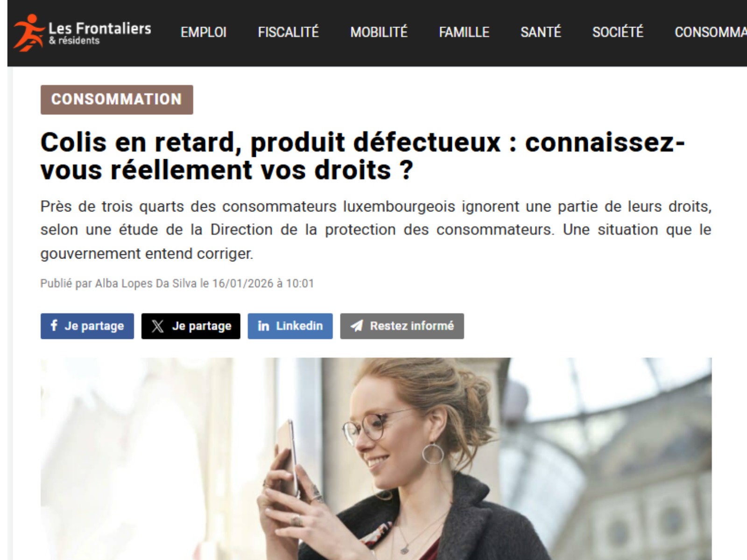747x560 pixels.
Task: Open the Famille menu item
Action: pyautogui.click(x=464, y=32)
